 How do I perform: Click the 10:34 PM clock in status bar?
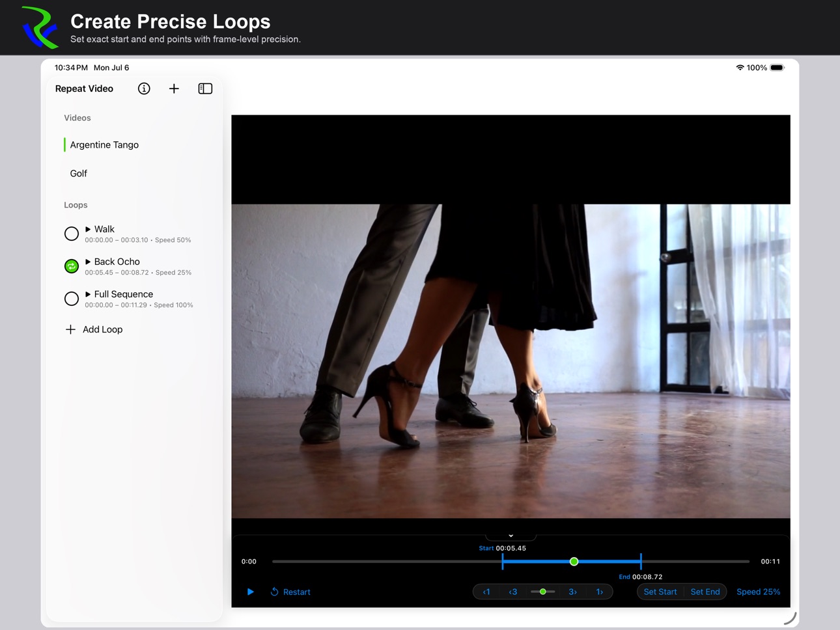[x=71, y=68]
